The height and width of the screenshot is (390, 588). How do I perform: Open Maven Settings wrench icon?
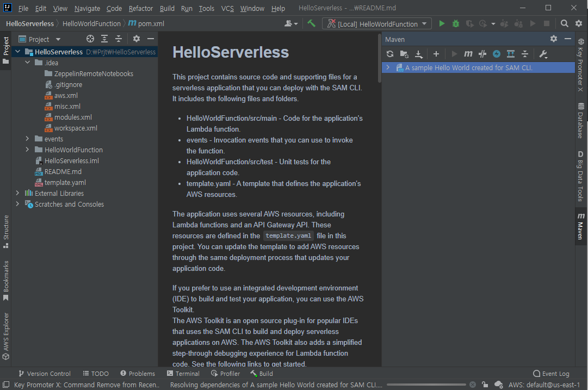(x=543, y=54)
